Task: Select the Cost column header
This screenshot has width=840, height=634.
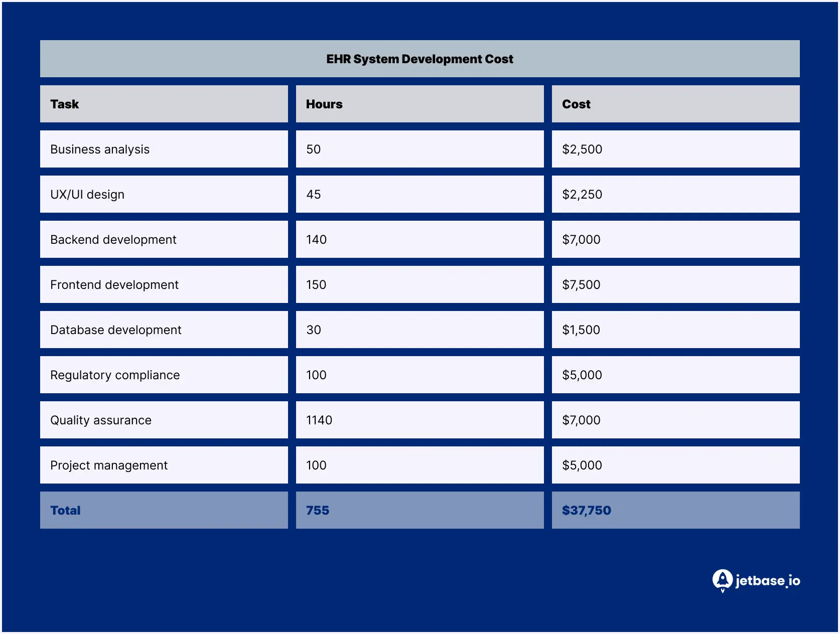Action: point(576,104)
